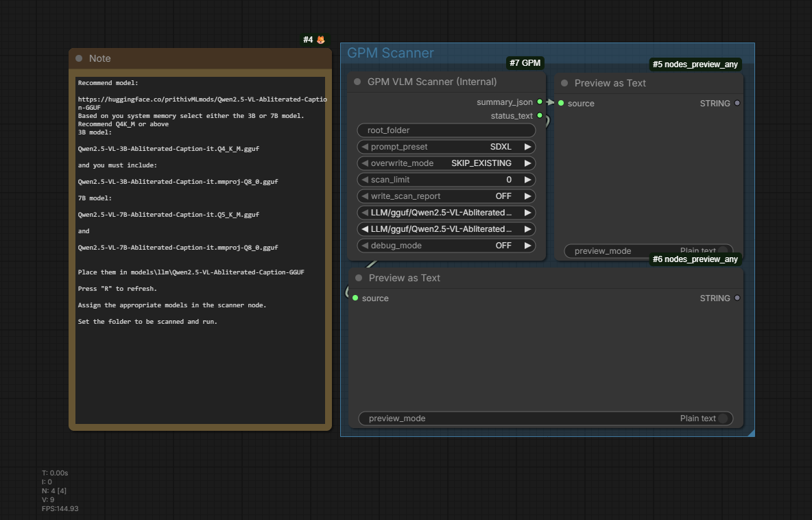
Task: Open the overwrite_mode SKIP_EXISTING dropdown
Action: (x=446, y=163)
